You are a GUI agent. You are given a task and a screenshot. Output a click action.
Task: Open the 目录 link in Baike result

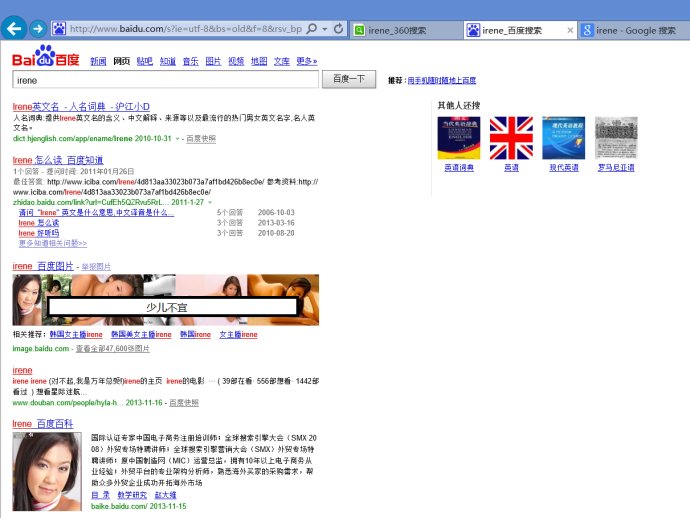pos(100,495)
